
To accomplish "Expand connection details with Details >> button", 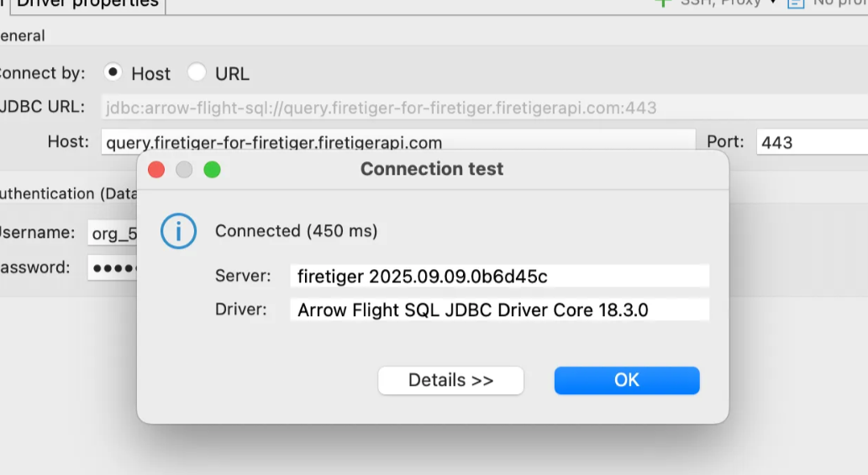I will (450, 380).
